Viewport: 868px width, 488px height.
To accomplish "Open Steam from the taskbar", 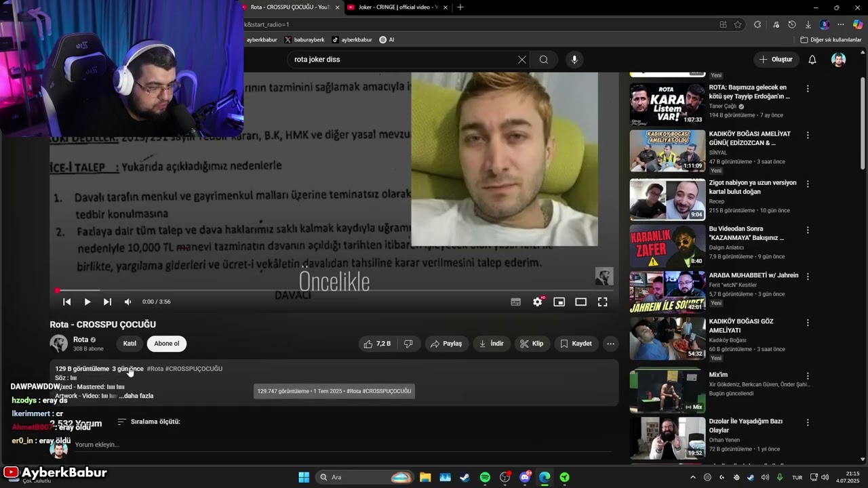I will (x=465, y=477).
